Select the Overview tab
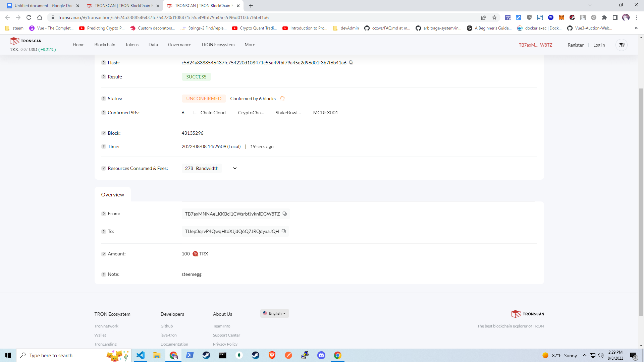 pos(113,194)
